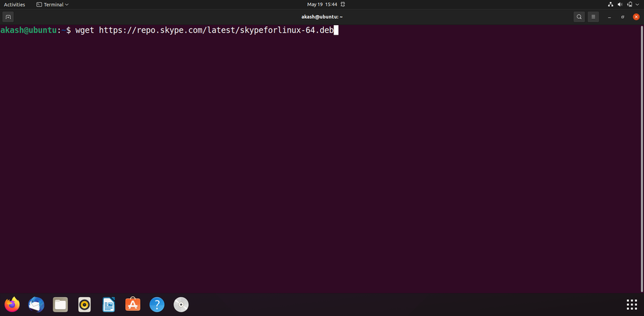Open Ubuntu Software store
Screen dimensions: 644x316
coord(133,305)
